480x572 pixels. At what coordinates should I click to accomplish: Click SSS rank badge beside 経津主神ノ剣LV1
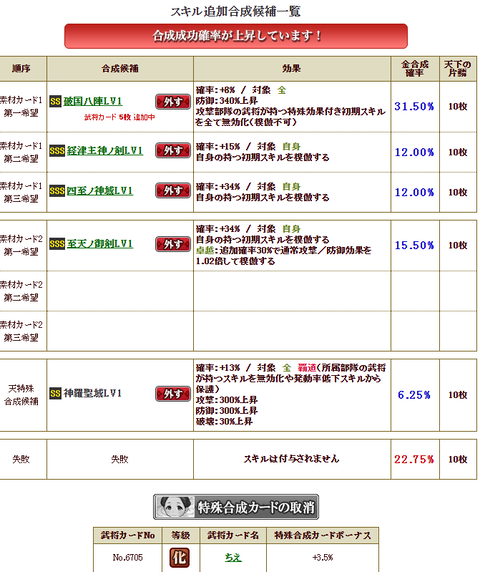click(57, 150)
